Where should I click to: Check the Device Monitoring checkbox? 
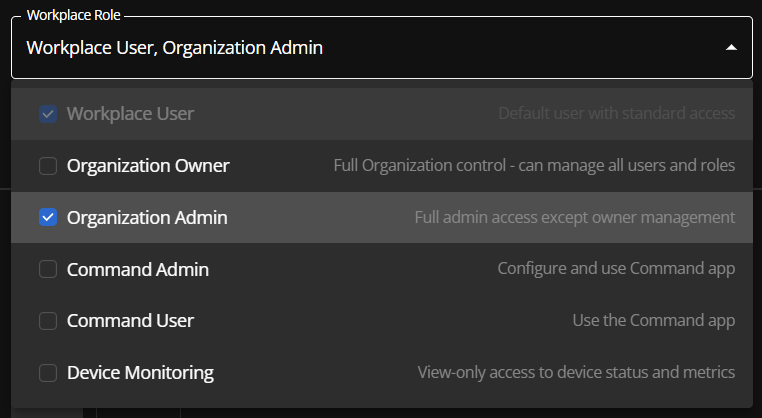coord(48,373)
